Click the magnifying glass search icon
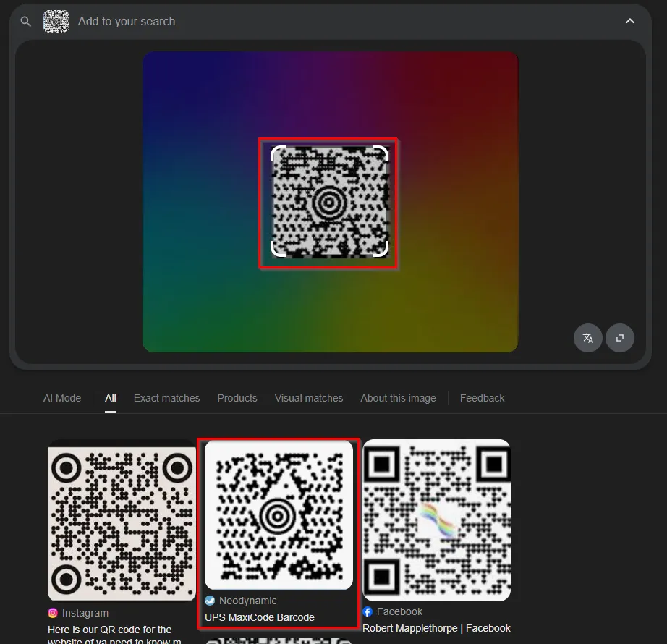Image resolution: width=667 pixels, height=644 pixels. point(26,22)
